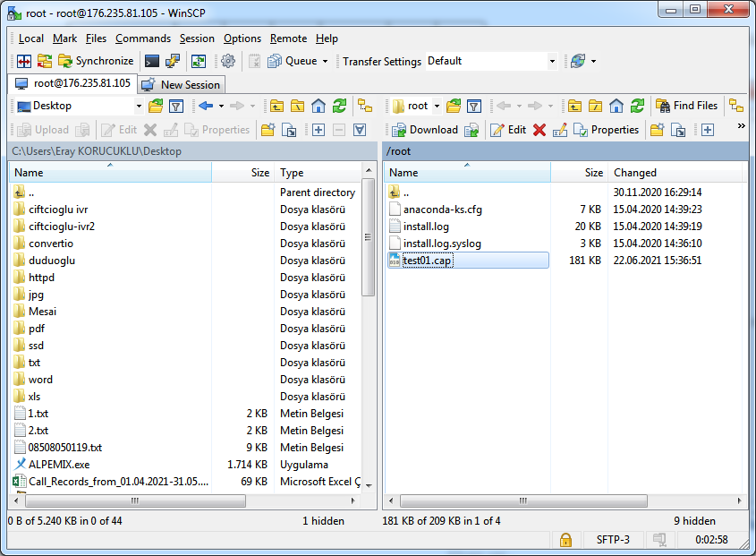756x556 pixels.
Task: Sort the remote panel by Changed column
Action: point(635,173)
